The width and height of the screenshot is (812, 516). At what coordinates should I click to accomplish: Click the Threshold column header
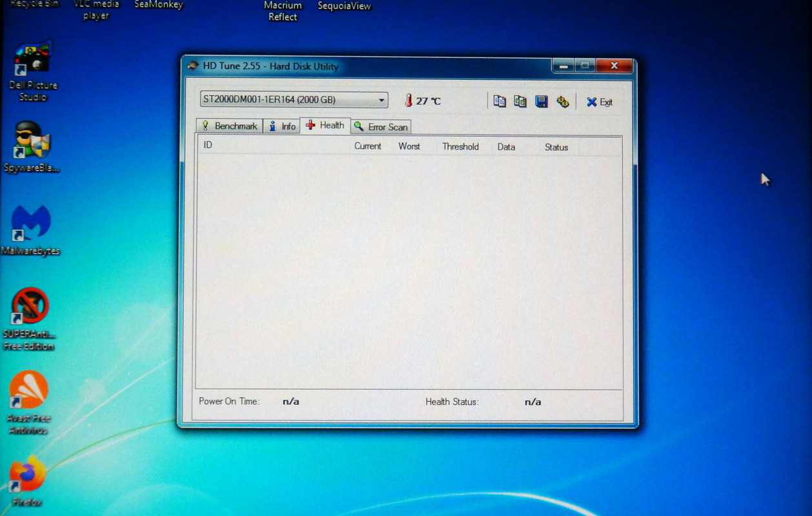coord(460,146)
